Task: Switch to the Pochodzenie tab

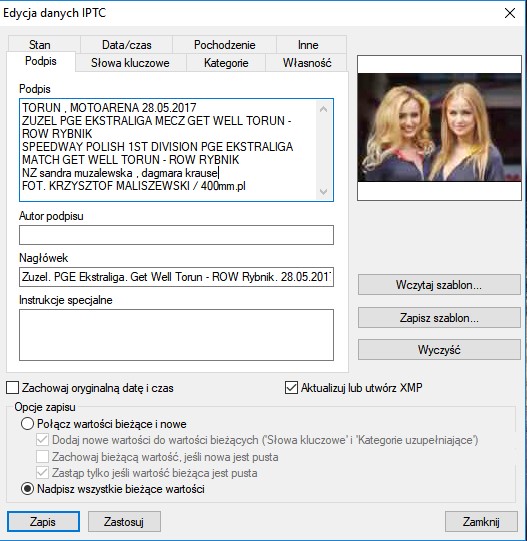Action: coord(224,45)
